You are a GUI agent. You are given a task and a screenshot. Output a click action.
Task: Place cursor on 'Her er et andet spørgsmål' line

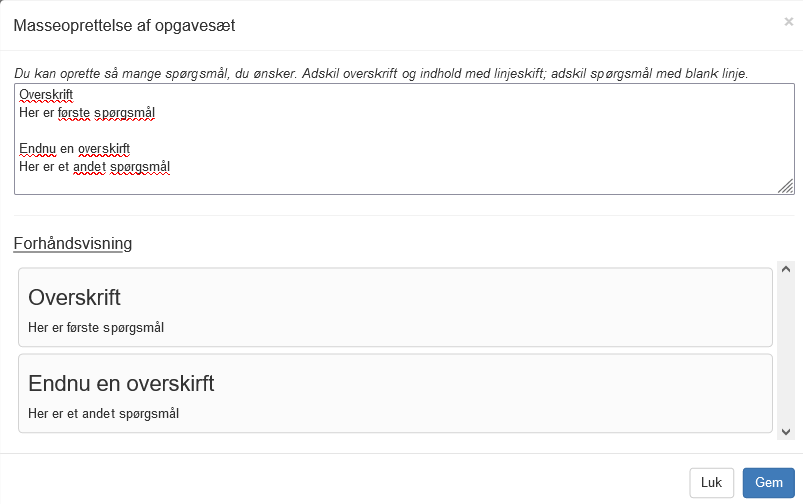click(95, 166)
